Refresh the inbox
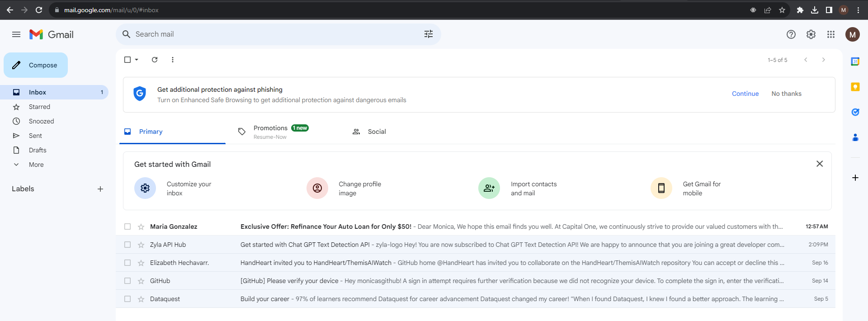 pyautogui.click(x=155, y=60)
